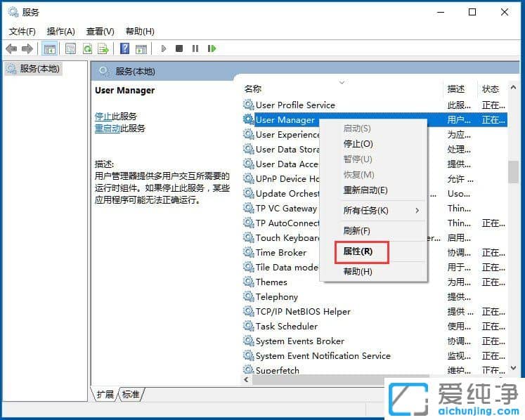Select the TP VC Gateway row
The width and height of the screenshot is (525, 420).
click(x=375, y=208)
